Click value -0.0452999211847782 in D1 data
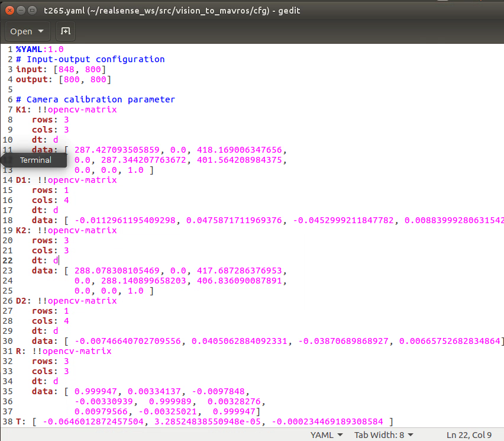504x441 pixels. [x=343, y=220]
